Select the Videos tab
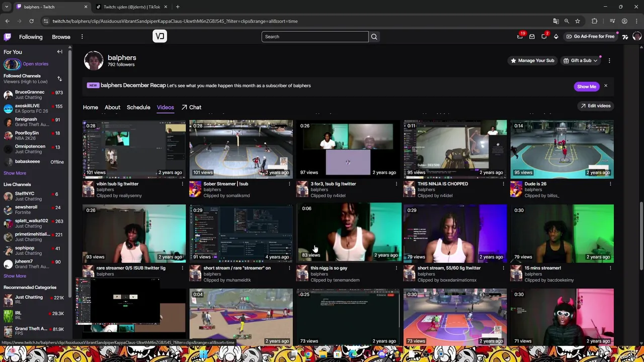 [165, 107]
